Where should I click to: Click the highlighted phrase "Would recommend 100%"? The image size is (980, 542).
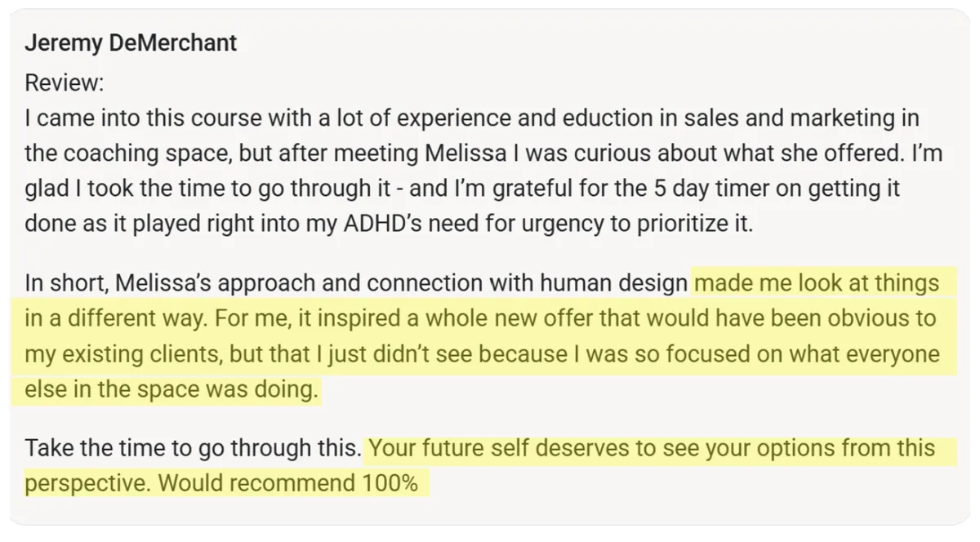pyautogui.click(x=287, y=483)
